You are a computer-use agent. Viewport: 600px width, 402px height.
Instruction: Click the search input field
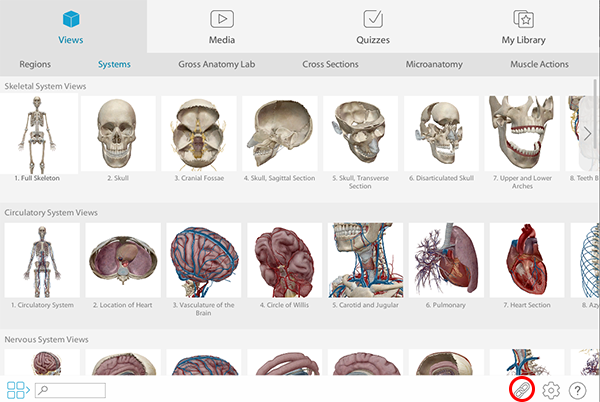(70, 390)
